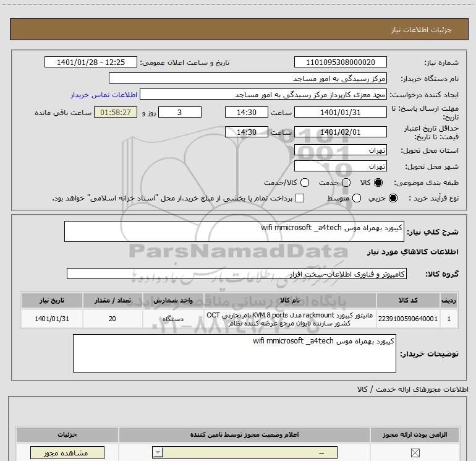
Task: Click the اطلاعات مجوزهای ارائه خدمت heading
Action: [413, 389]
